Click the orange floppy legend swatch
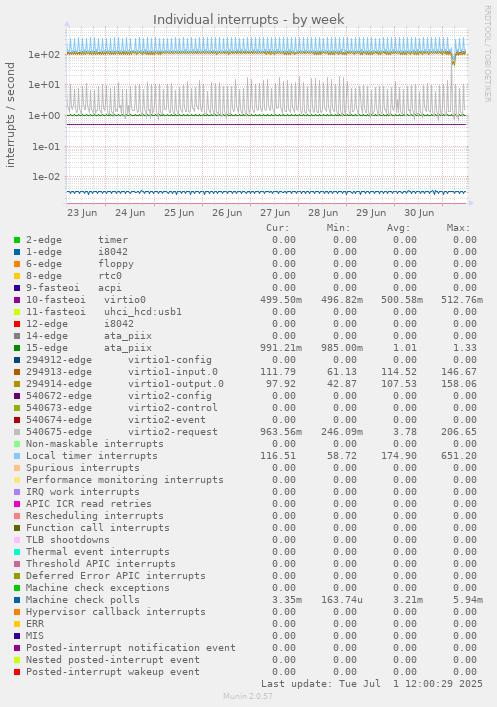Viewport: 497px width, 707px height. [x=17, y=264]
